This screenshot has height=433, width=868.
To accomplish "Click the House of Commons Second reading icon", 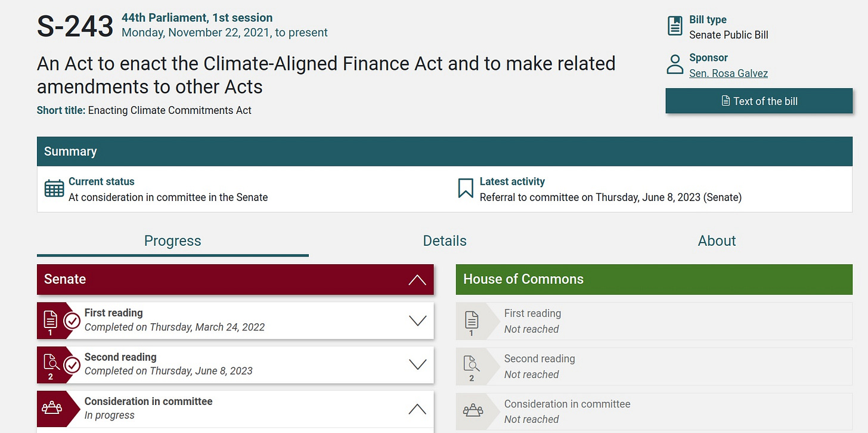I will (x=472, y=366).
